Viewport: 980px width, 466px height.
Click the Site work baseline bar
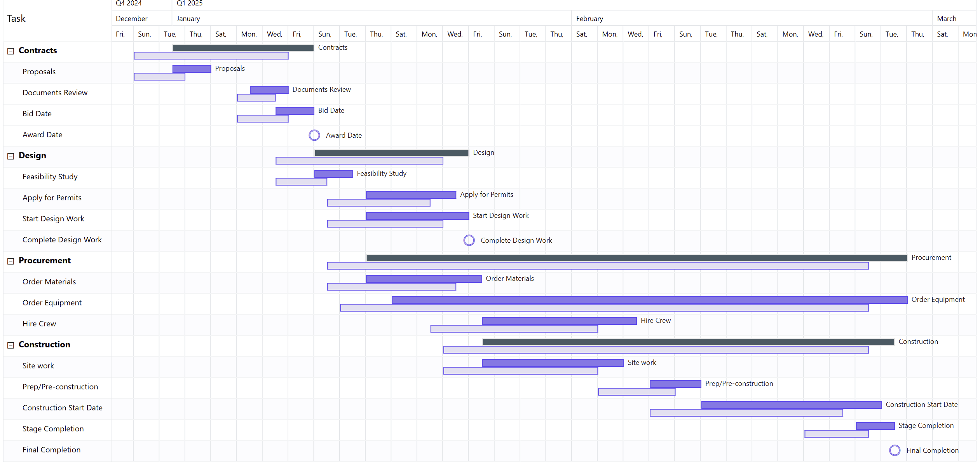pyautogui.click(x=520, y=371)
